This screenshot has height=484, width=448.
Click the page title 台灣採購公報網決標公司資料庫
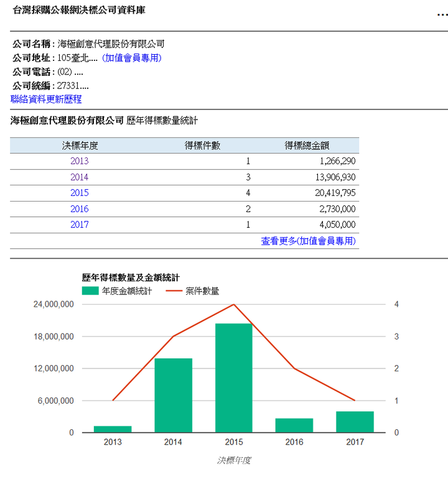point(79,10)
